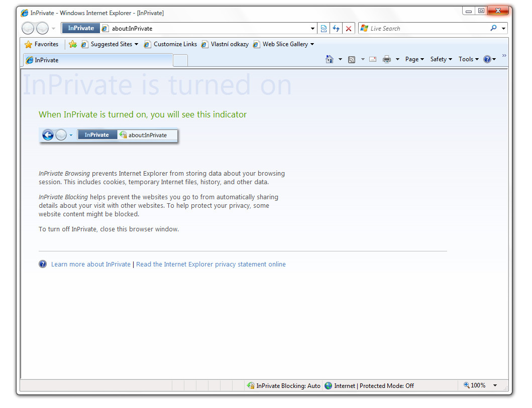Click the Internet Explorer title bar icon

pos(25,13)
